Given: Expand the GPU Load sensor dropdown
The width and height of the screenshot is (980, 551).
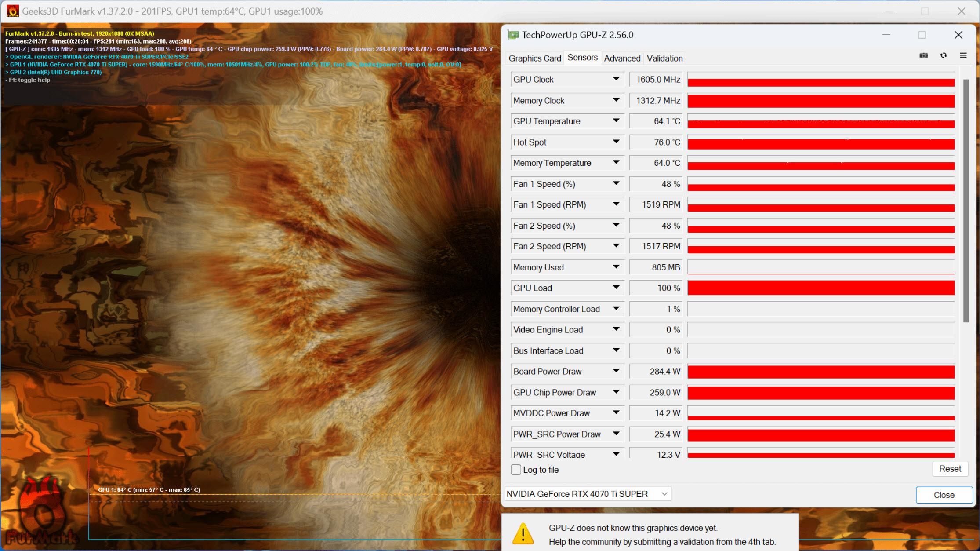Looking at the screenshot, I should pos(615,288).
